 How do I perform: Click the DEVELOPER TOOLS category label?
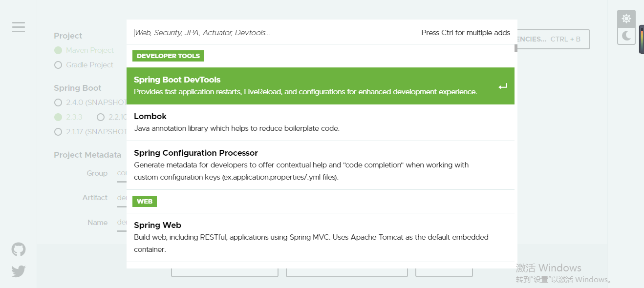pos(168,56)
